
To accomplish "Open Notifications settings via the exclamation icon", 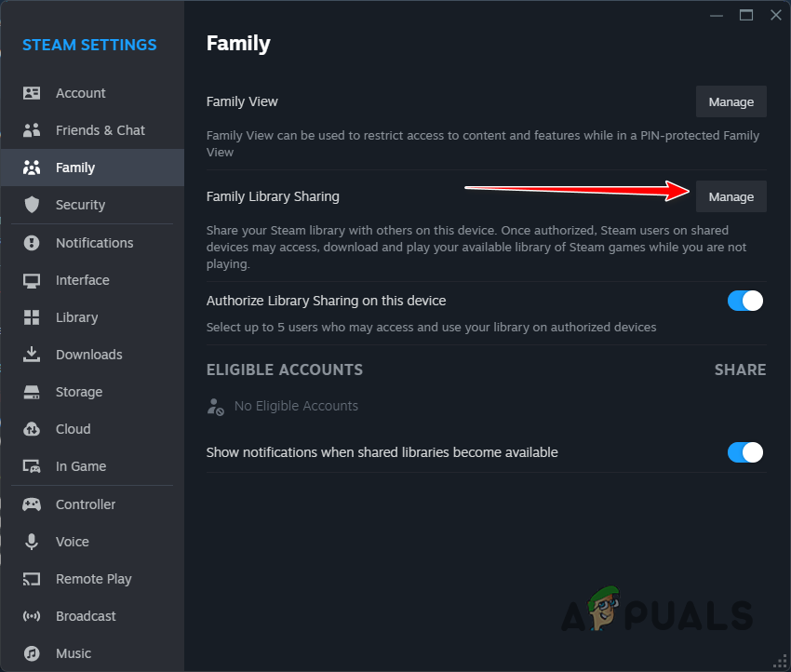I will (29, 243).
